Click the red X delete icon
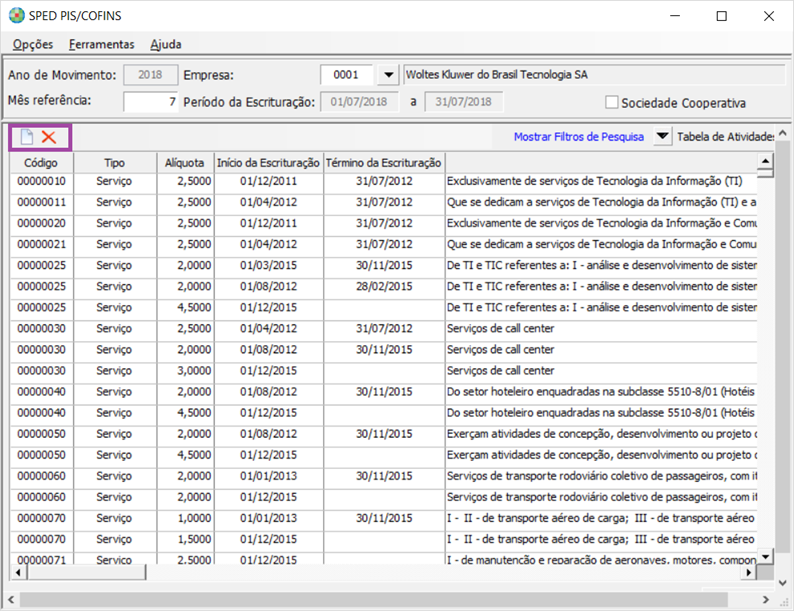The width and height of the screenshot is (794, 611). 48,137
